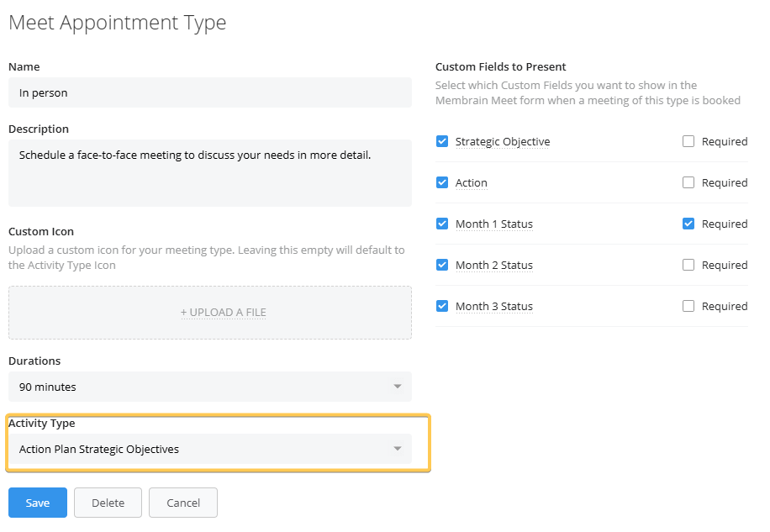
Task: Click the Upload a File link
Action: pyautogui.click(x=223, y=313)
